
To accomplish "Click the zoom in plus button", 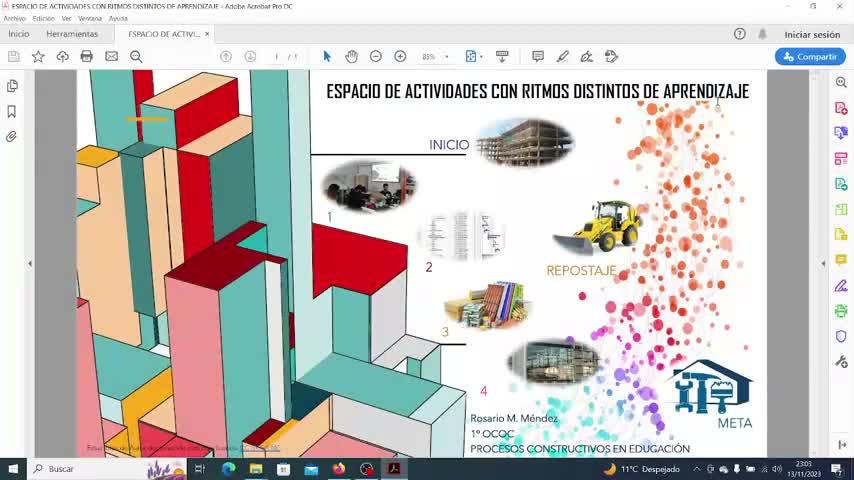I will click(x=400, y=57).
